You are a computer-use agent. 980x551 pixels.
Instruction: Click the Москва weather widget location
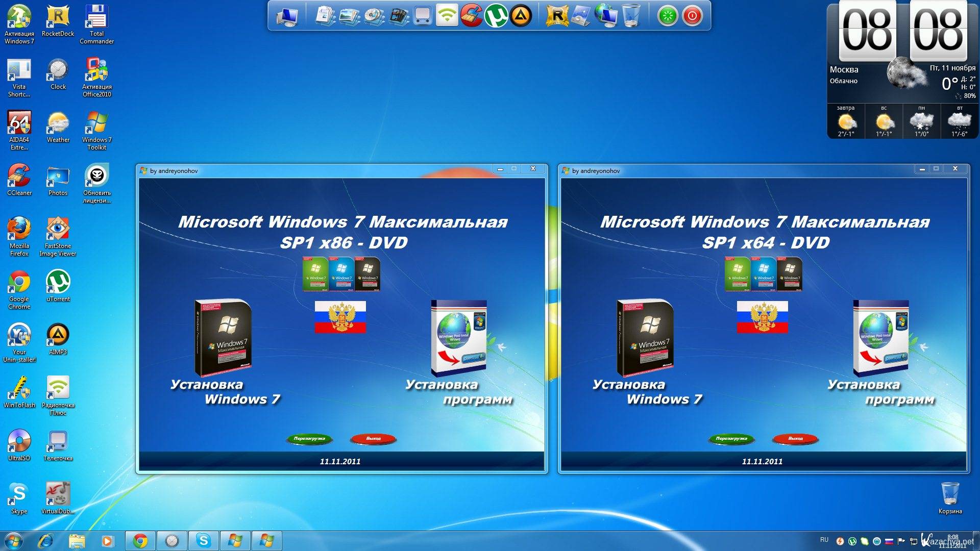[x=844, y=69]
